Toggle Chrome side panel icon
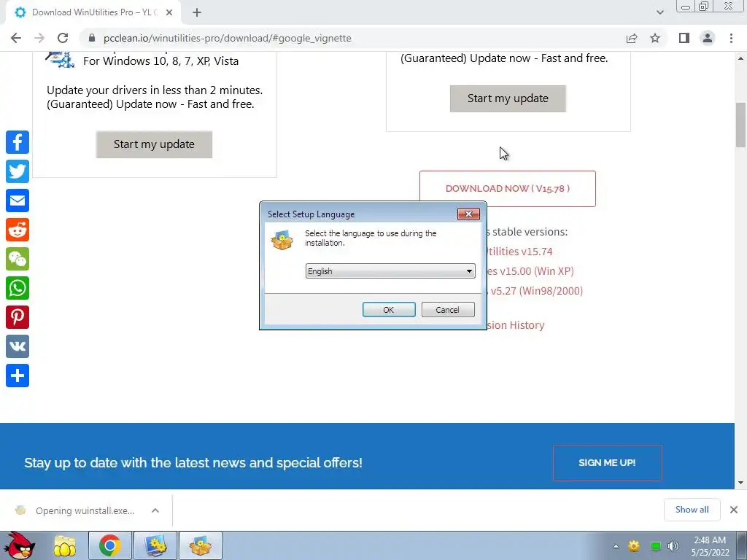This screenshot has width=747, height=560. [684, 38]
